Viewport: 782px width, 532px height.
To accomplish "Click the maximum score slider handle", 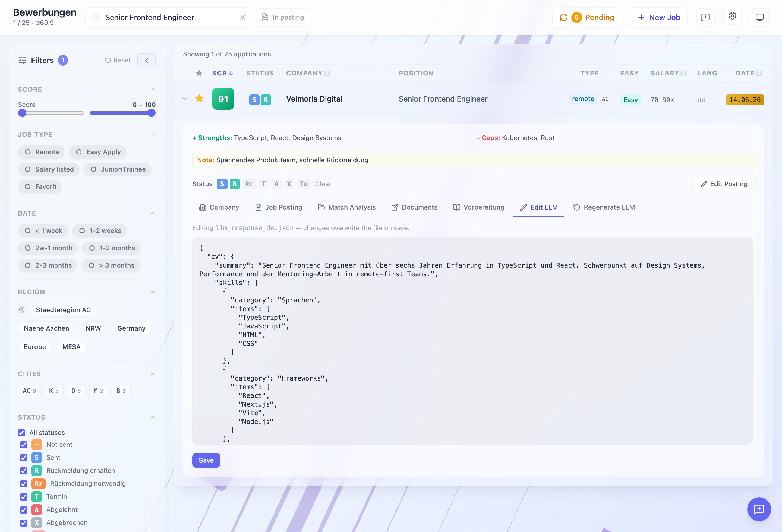I will coord(152,113).
